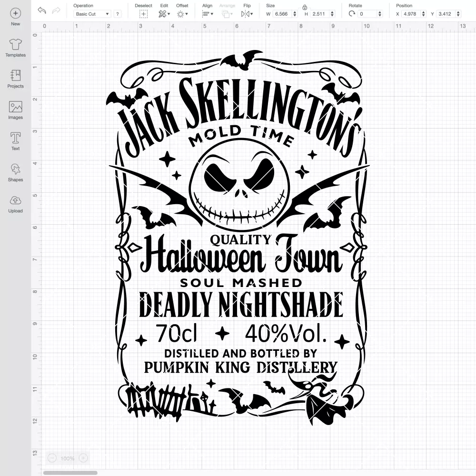The height and width of the screenshot is (476, 476).
Task: Open the Arrange menu
Action: click(227, 14)
